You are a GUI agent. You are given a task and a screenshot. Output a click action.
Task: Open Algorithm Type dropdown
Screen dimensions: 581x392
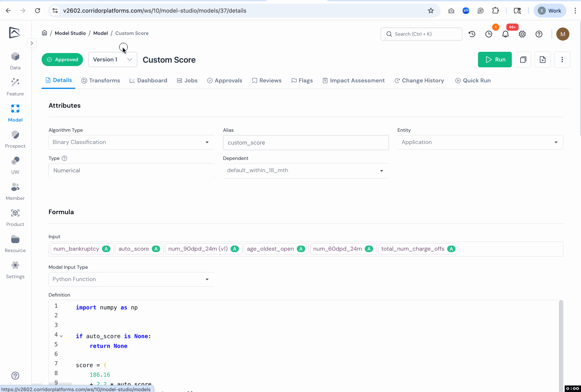click(131, 142)
